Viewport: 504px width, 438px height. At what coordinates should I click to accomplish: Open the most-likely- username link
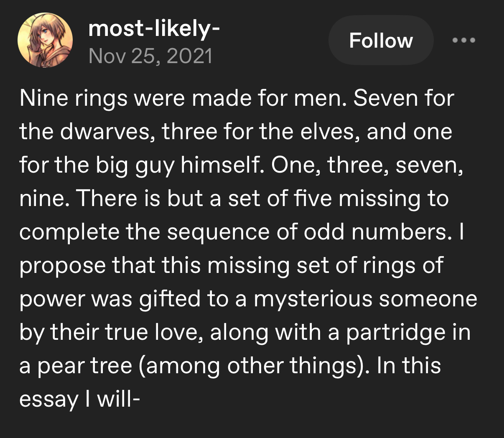(x=154, y=29)
